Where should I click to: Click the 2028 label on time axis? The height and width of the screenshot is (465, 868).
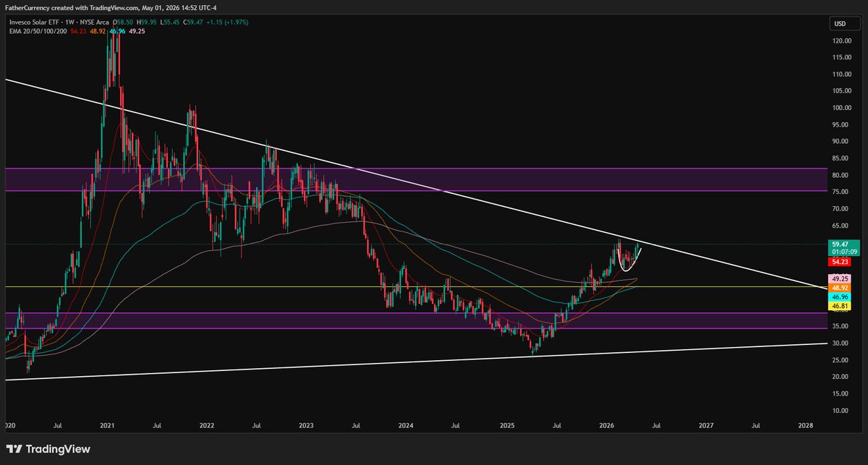807,427
